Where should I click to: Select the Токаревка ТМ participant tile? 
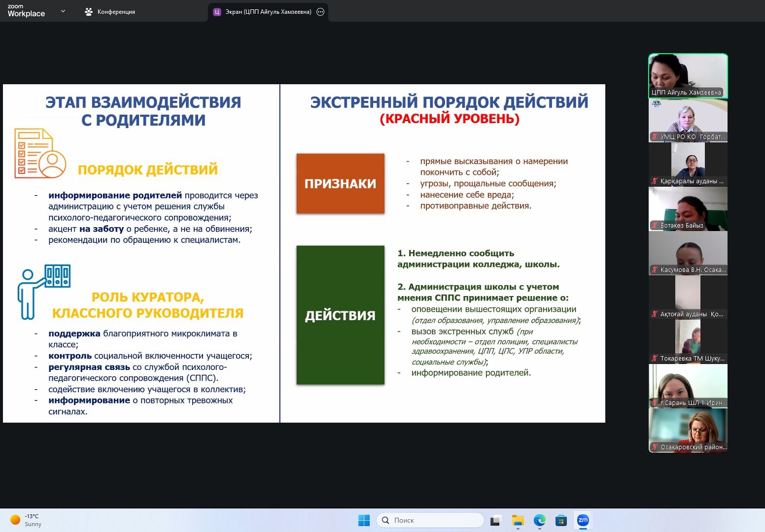(x=688, y=341)
